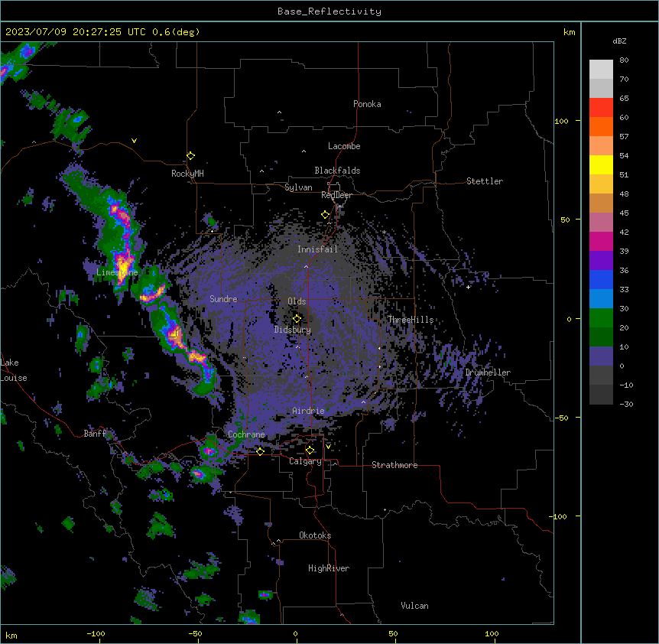Click the Olds town label
The image size is (659, 644).
(297, 301)
